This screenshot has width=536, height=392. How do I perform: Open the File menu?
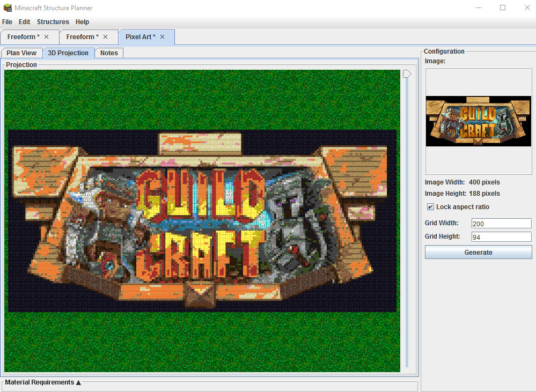click(7, 22)
